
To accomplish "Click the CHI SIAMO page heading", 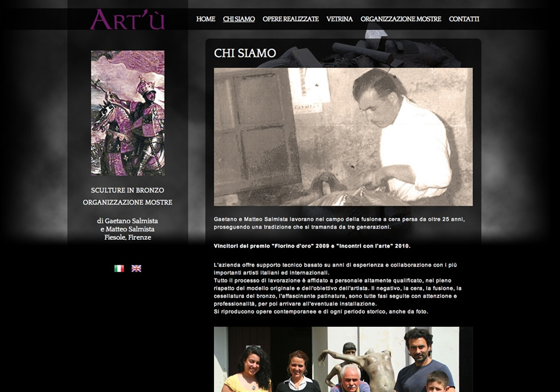I will pyautogui.click(x=245, y=53).
